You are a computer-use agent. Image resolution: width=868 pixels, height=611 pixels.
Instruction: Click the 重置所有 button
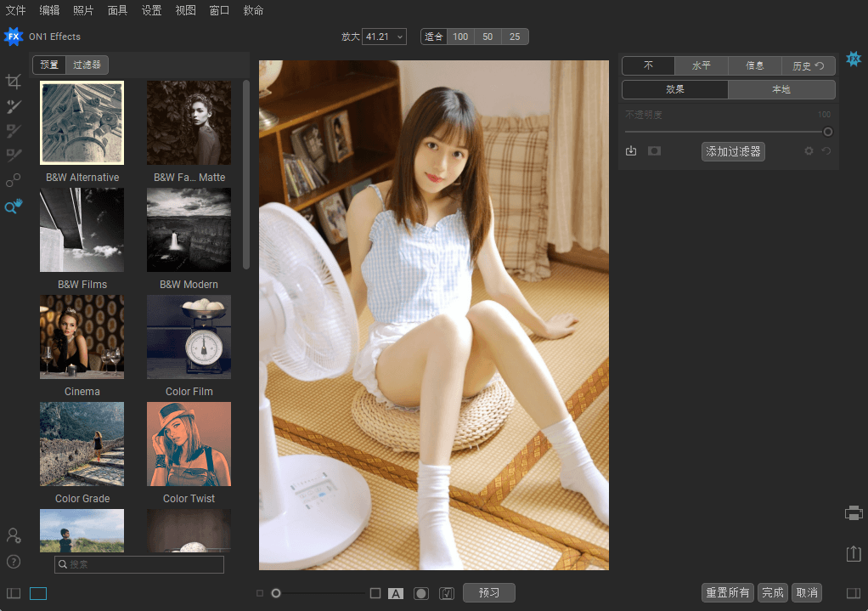point(728,593)
